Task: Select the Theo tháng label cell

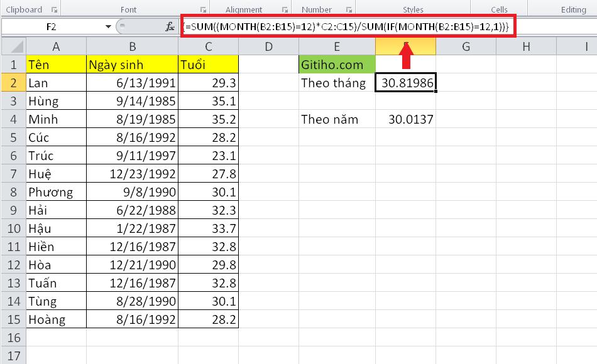Action: (x=335, y=82)
